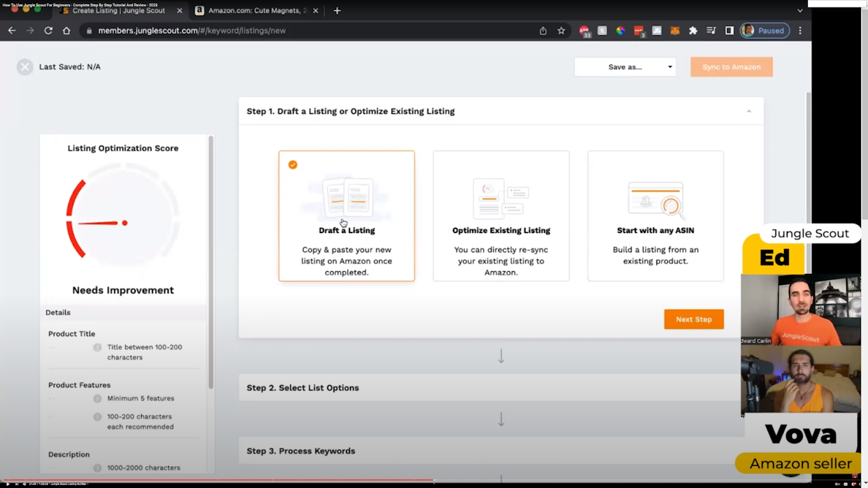The image size is (868, 488).
Task: Open the tab search chevron
Action: [800, 11]
